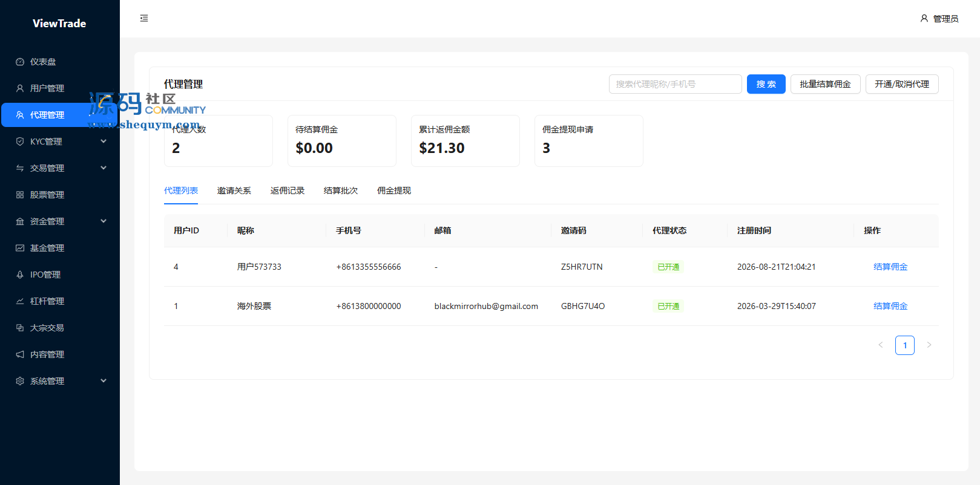Viewport: 980px width, 485px height.
Task: Switch to the 代理列表 tab
Action: point(181,190)
